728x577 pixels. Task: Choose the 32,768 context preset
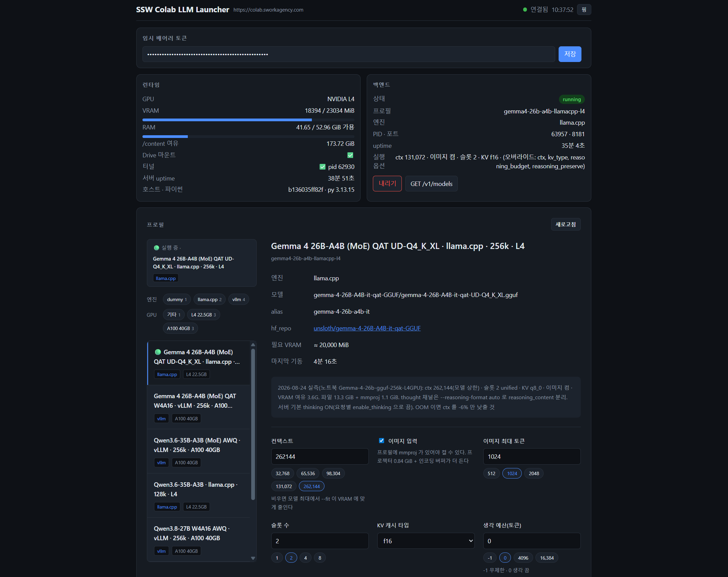click(283, 473)
